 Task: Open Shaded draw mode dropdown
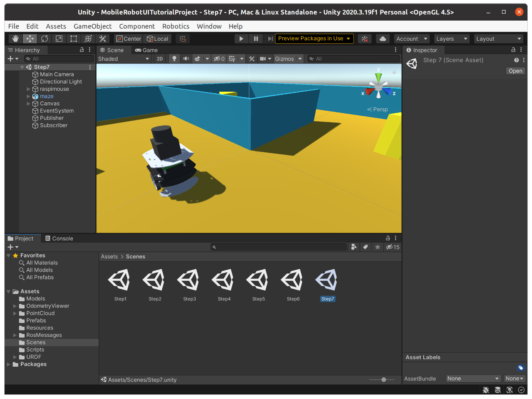(124, 59)
